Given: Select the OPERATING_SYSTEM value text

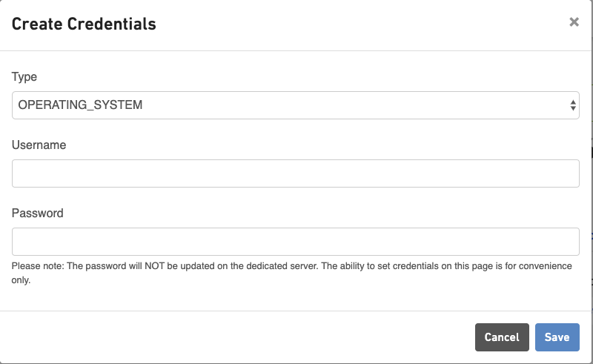Looking at the screenshot, I should click(80, 105).
